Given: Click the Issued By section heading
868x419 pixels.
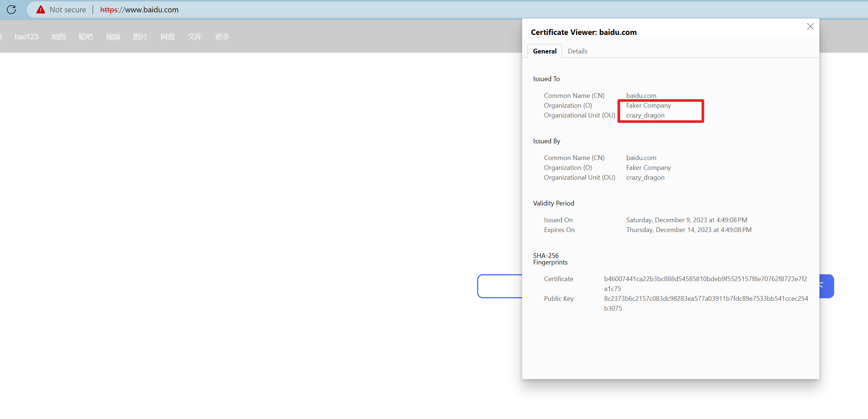Looking at the screenshot, I should point(547,141).
